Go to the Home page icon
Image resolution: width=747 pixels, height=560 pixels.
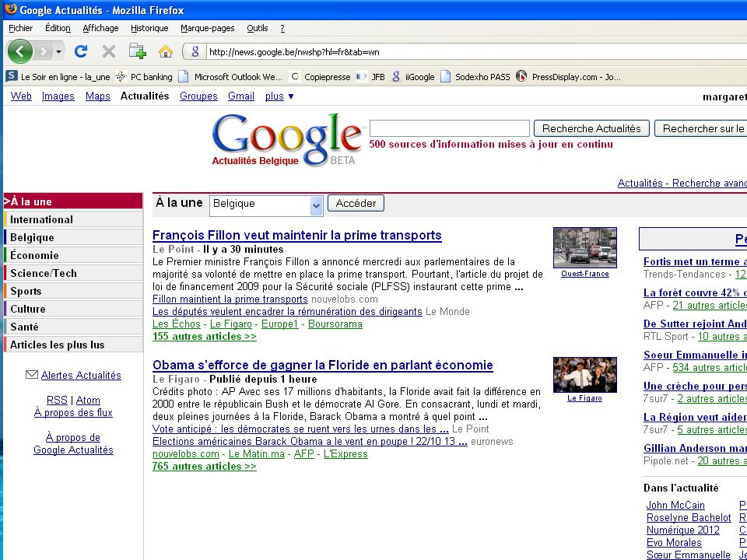pos(165,51)
